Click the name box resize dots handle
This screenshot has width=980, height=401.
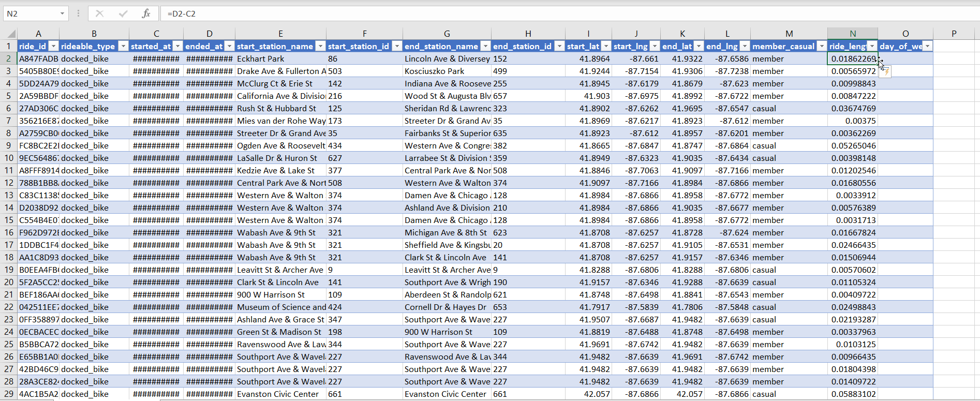point(78,13)
